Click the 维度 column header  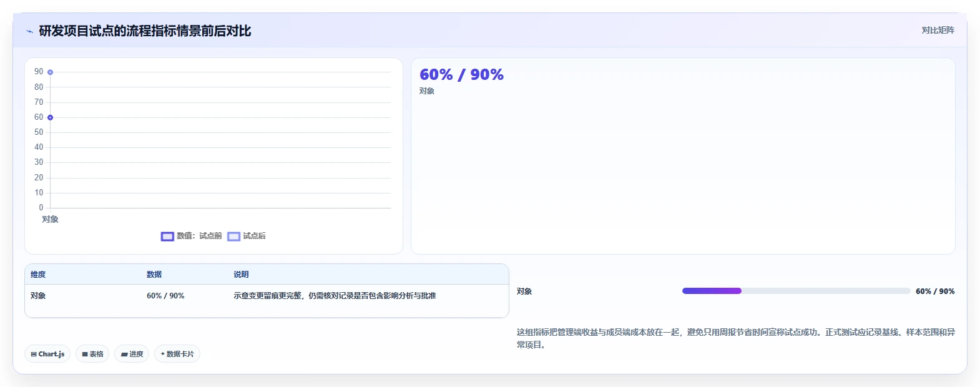[x=38, y=275]
